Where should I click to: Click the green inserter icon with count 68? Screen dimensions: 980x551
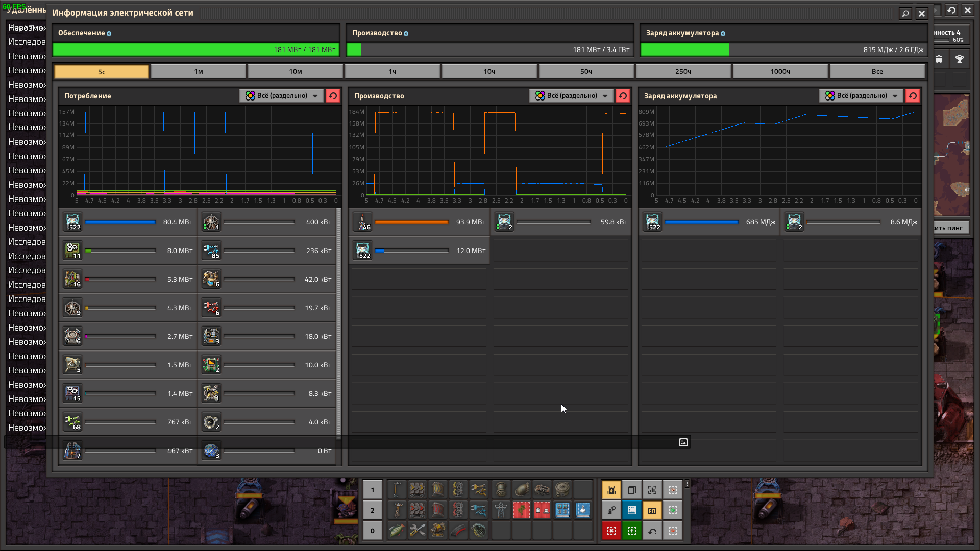point(73,422)
